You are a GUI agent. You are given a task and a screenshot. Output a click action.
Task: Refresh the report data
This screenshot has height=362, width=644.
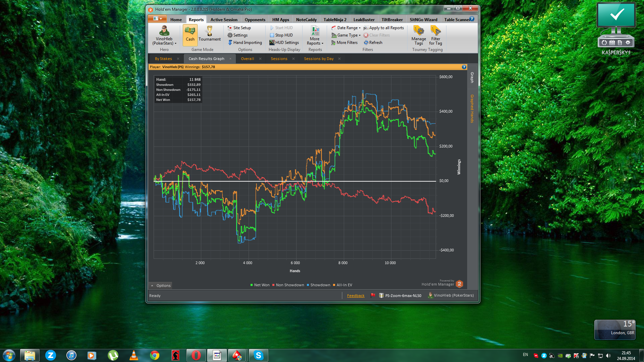tap(373, 43)
